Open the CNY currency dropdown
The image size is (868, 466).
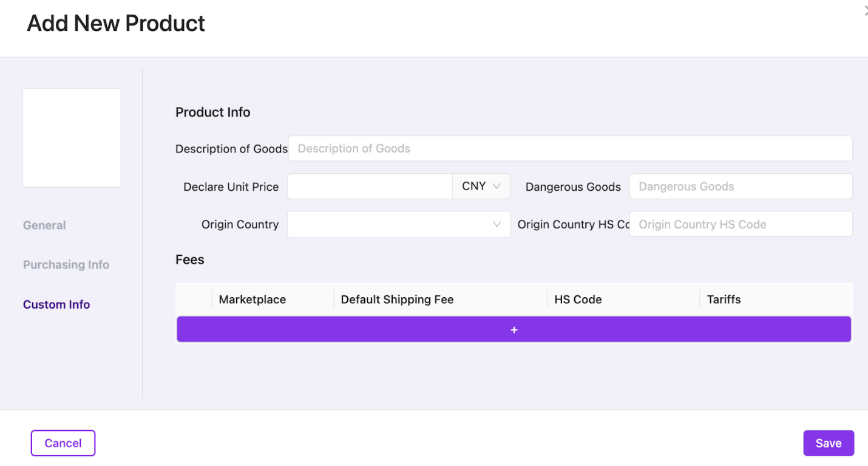[x=481, y=187]
